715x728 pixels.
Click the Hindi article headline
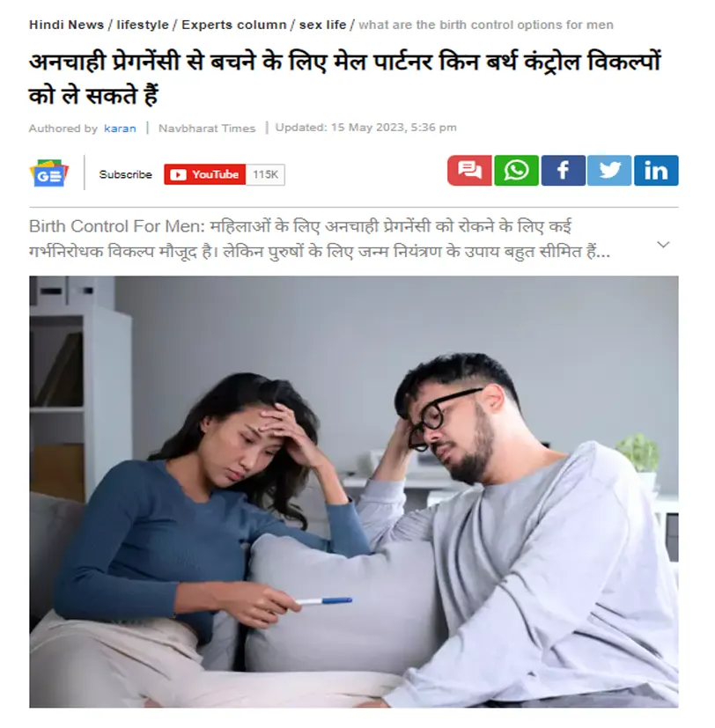click(x=344, y=78)
